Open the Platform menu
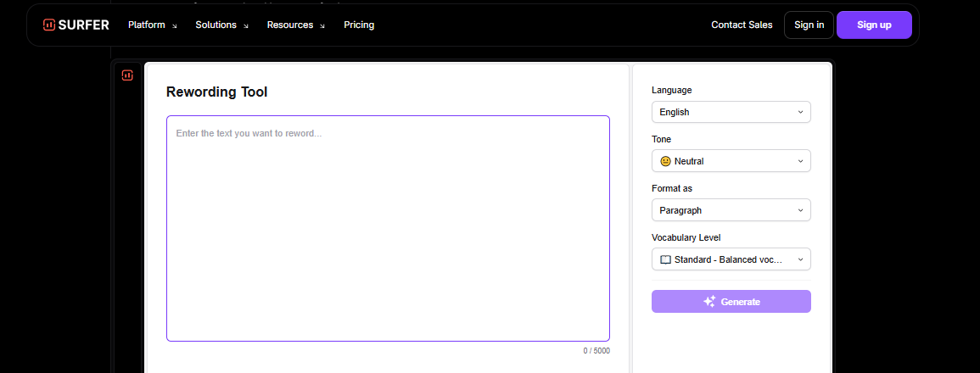Screen dimensions: 980x373 [x=147, y=25]
